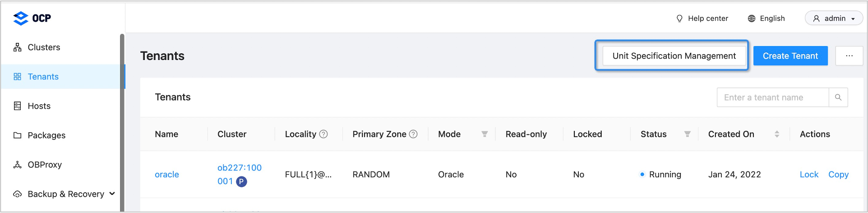
Task: Click the Primary Zone help icon
Action: click(x=413, y=134)
